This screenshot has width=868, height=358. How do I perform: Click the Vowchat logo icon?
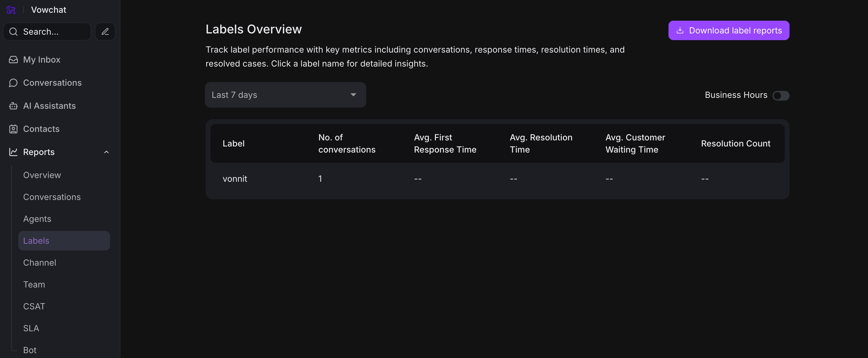pos(11,10)
